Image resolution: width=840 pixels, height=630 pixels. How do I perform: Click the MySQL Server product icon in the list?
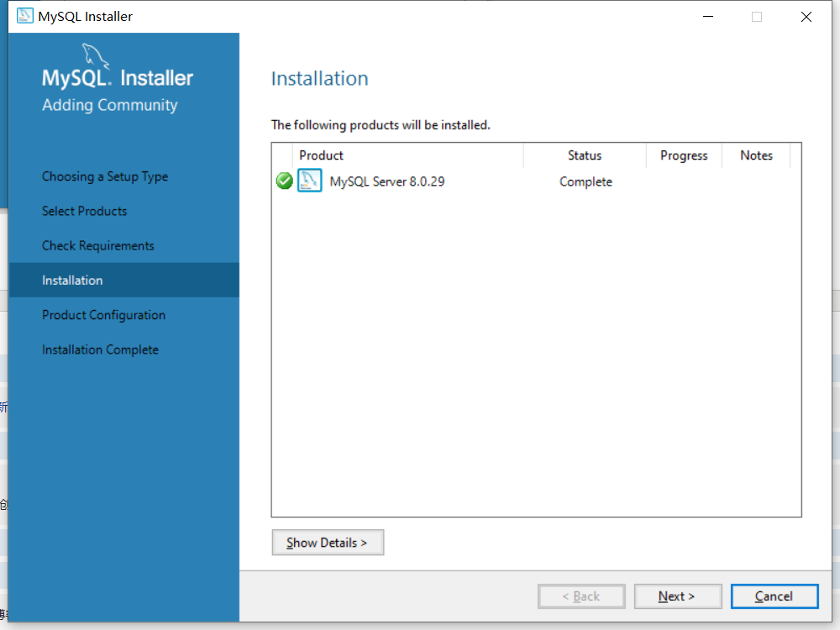(310, 181)
